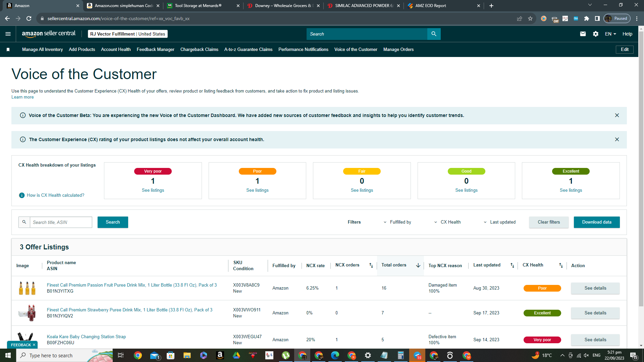
Task: Open File Explorer from the taskbar
Action: (x=187, y=355)
